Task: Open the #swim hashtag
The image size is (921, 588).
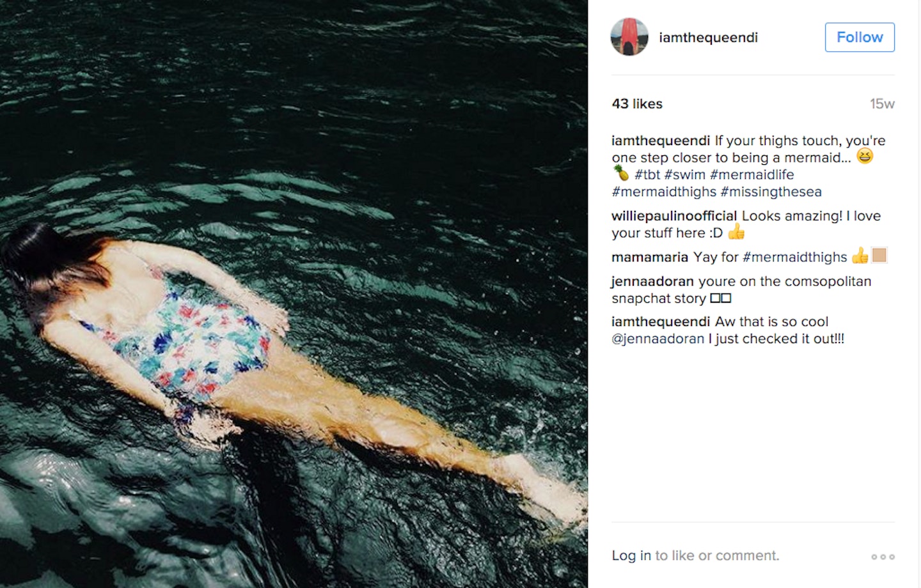Action: (684, 174)
